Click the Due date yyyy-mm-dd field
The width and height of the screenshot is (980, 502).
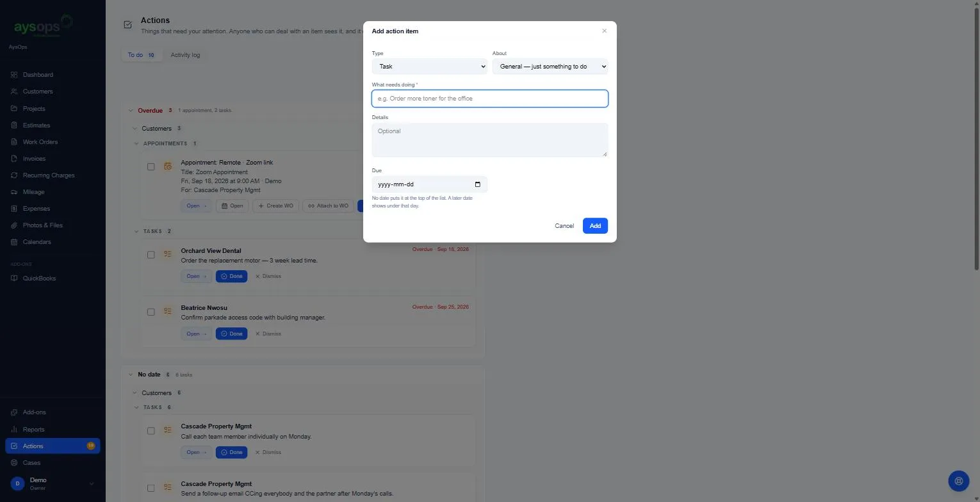point(430,184)
